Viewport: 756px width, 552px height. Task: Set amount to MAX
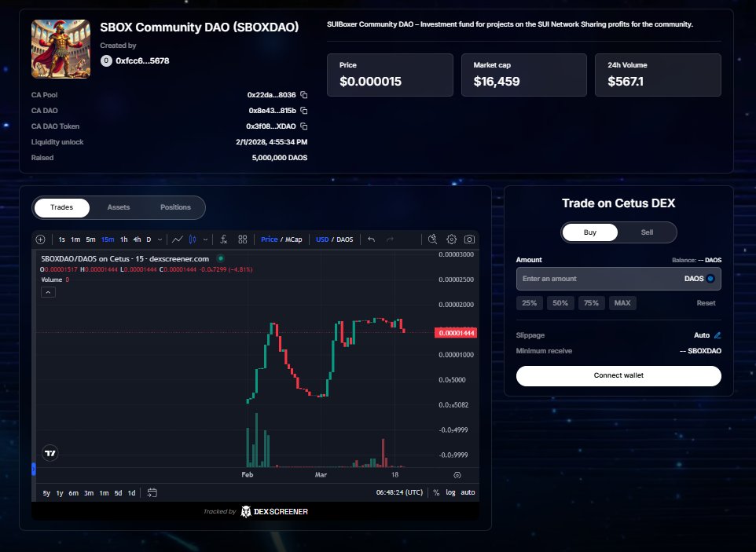pos(622,303)
